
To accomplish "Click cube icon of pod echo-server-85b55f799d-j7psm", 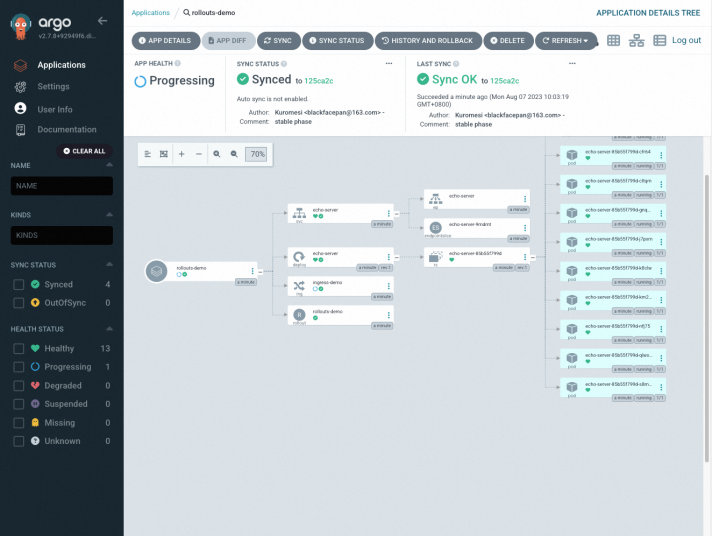I will click(572, 242).
